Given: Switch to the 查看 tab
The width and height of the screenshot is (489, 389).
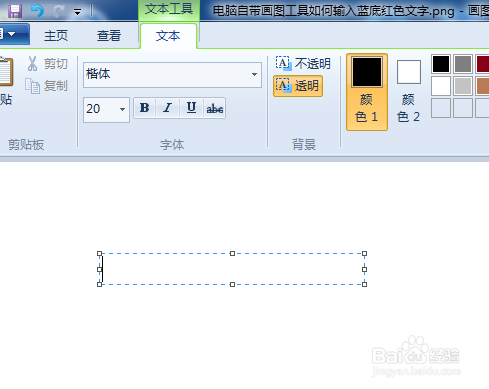Looking at the screenshot, I should [x=109, y=36].
